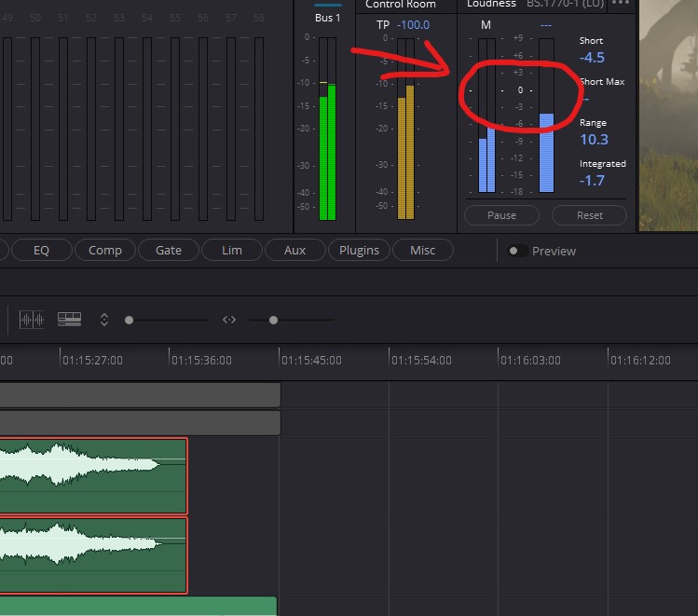Screen dimensions: 698x616
Task: Click the vertical zoom arrows icon
Action: coord(104,320)
